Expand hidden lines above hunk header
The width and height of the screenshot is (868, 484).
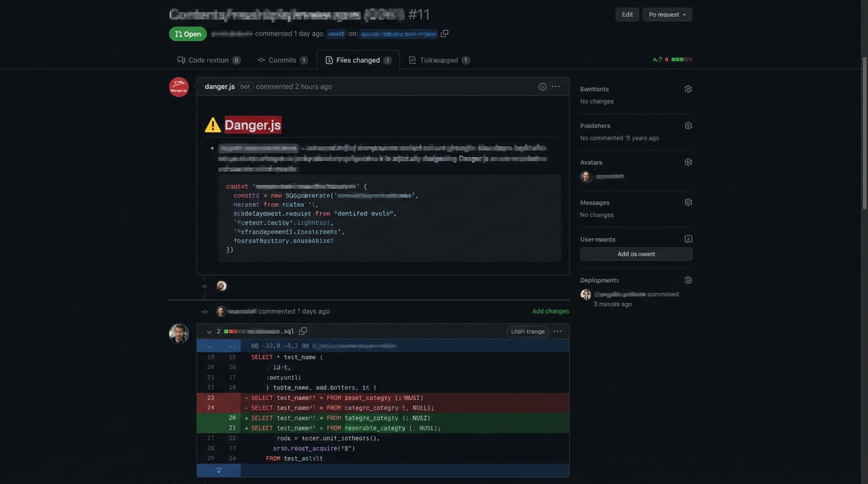pyautogui.click(x=219, y=345)
